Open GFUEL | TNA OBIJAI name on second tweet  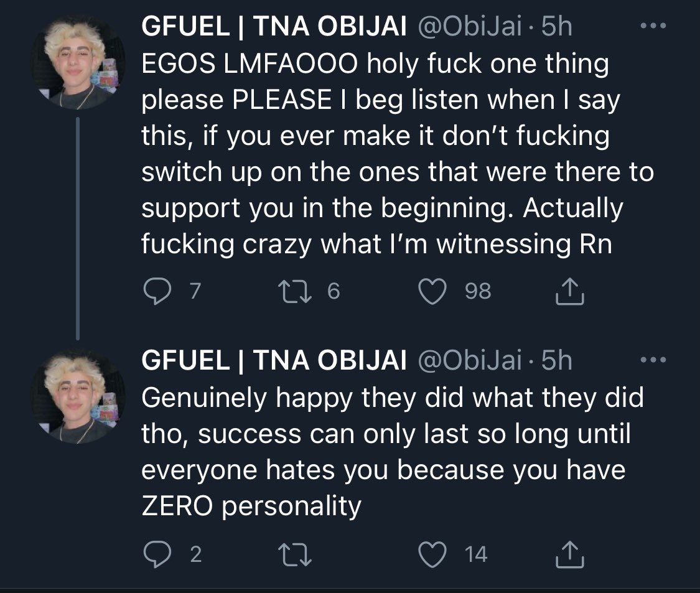pyautogui.click(x=274, y=360)
